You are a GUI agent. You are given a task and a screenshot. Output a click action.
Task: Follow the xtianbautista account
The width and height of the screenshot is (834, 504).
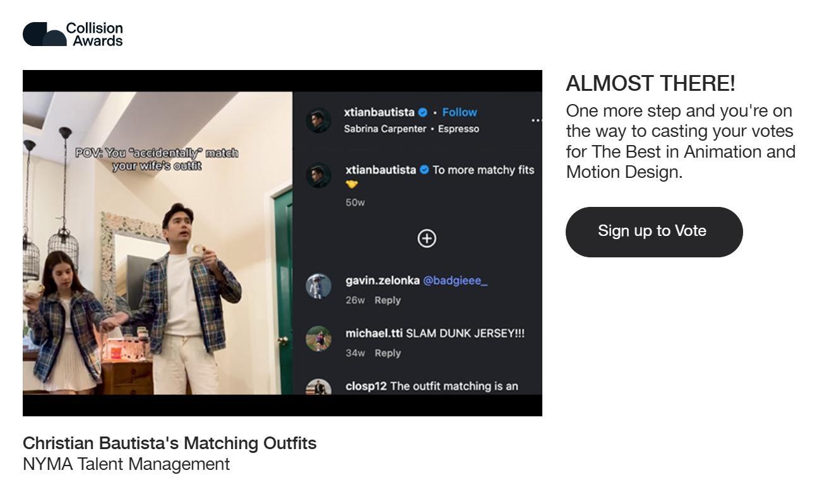[x=460, y=112]
